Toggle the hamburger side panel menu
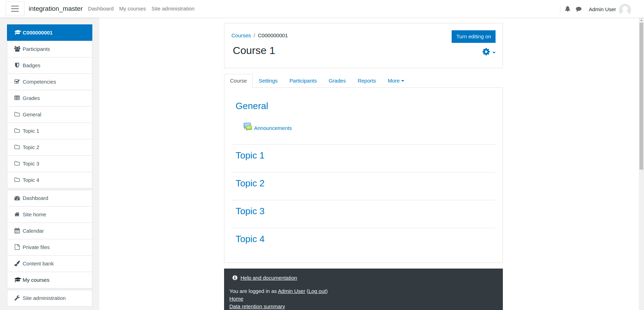This screenshot has width=644, height=310. click(x=15, y=9)
